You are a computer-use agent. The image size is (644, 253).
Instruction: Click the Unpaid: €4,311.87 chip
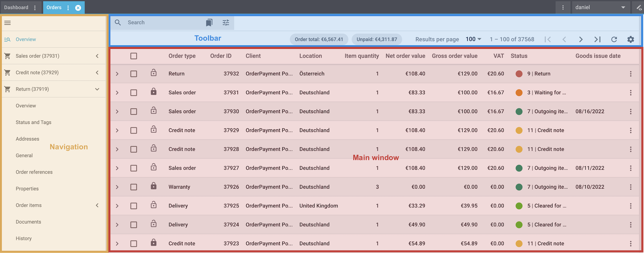(x=377, y=39)
